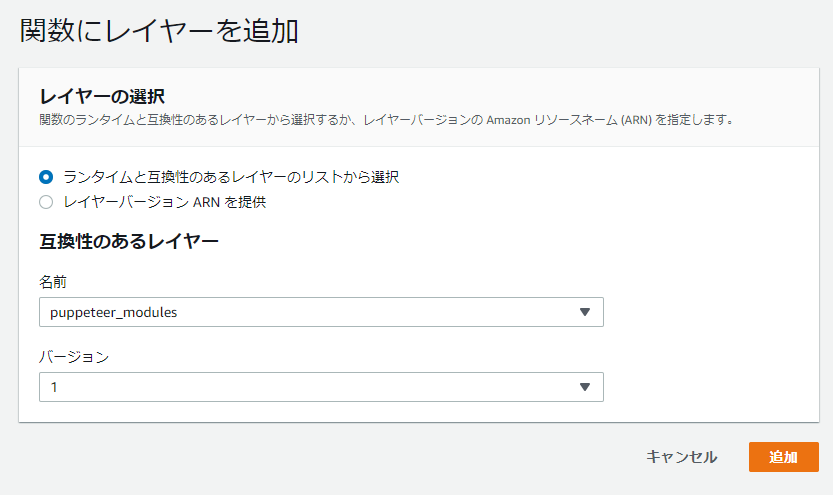This screenshot has height=495, width=833.
Task: Open the 名前 layer name dropdown
Action: click(x=320, y=312)
